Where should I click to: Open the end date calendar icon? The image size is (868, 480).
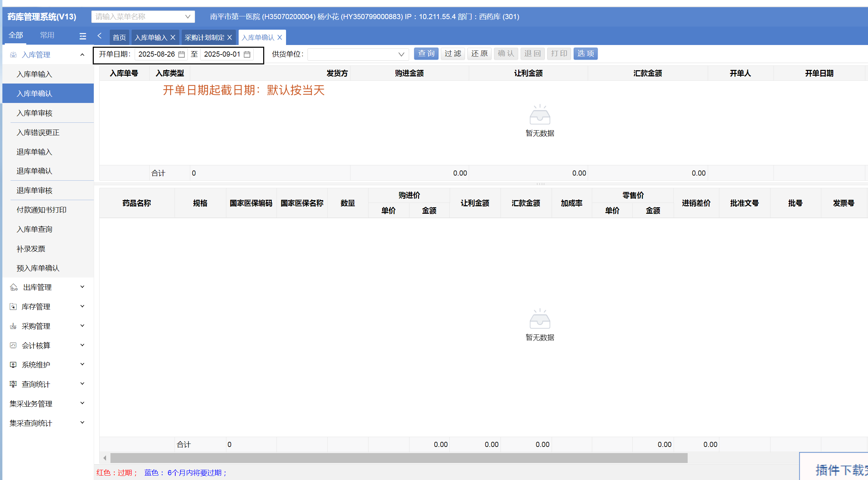tap(247, 54)
